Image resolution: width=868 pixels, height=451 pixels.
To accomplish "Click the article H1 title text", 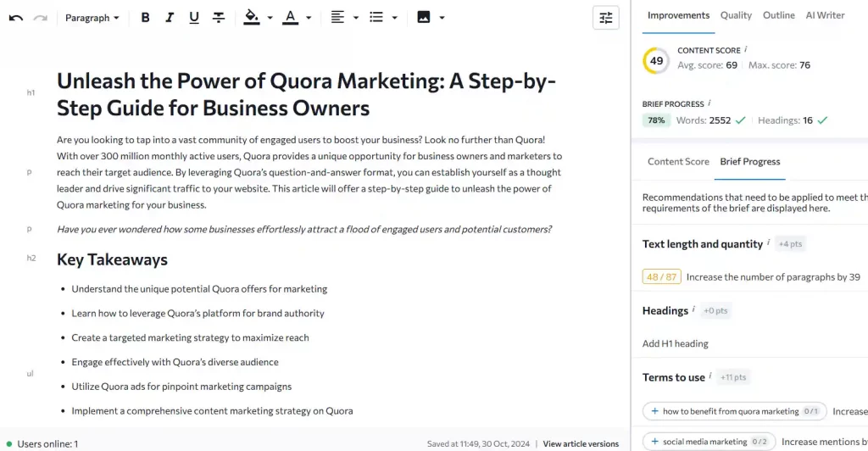I will pos(306,94).
